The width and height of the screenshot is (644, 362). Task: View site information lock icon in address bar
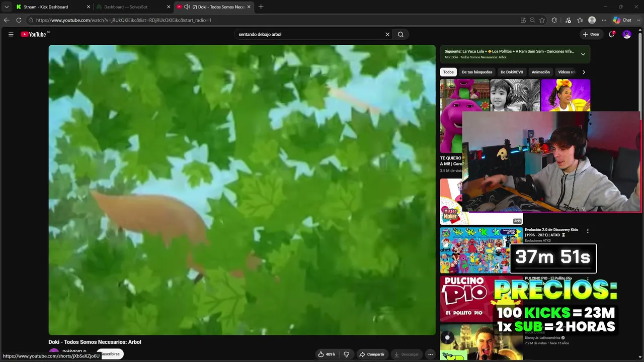click(31, 20)
